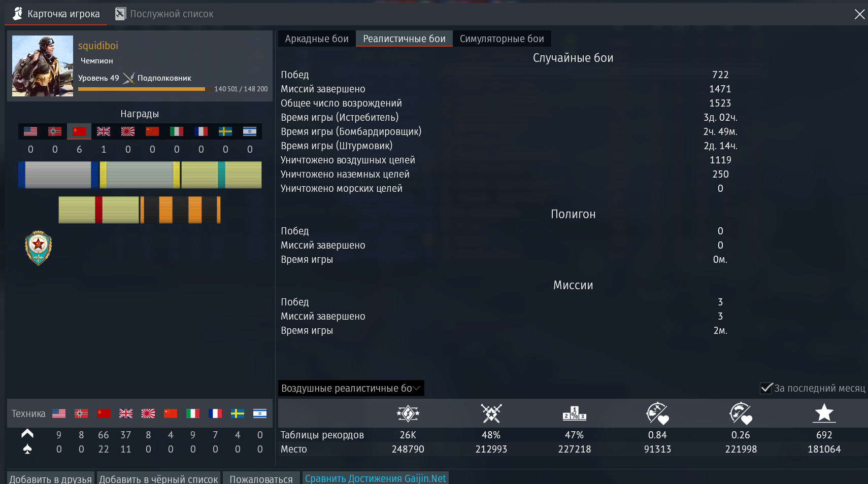Click the Побед value 722
Viewport: 868px width, 484px height.
coord(720,75)
